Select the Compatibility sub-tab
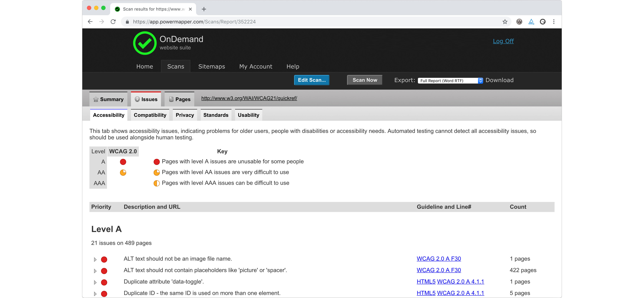This screenshot has width=644, height=298. click(150, 115)
